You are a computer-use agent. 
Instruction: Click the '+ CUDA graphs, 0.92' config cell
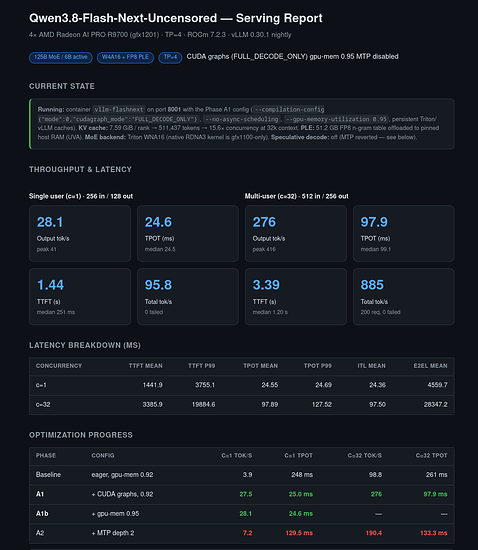pos(122,494)
